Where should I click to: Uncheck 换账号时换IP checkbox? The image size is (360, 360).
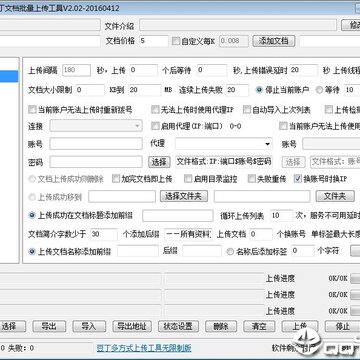tap(297, 179)
